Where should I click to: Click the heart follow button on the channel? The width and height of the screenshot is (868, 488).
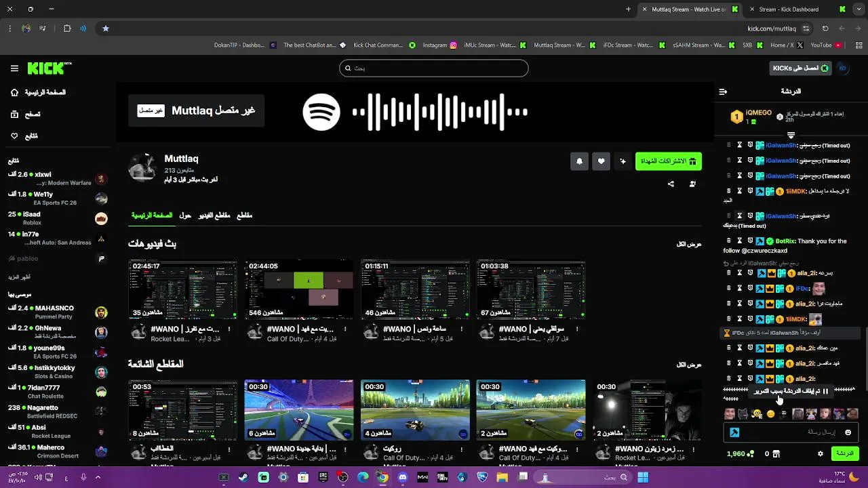(x=601, y=161)
